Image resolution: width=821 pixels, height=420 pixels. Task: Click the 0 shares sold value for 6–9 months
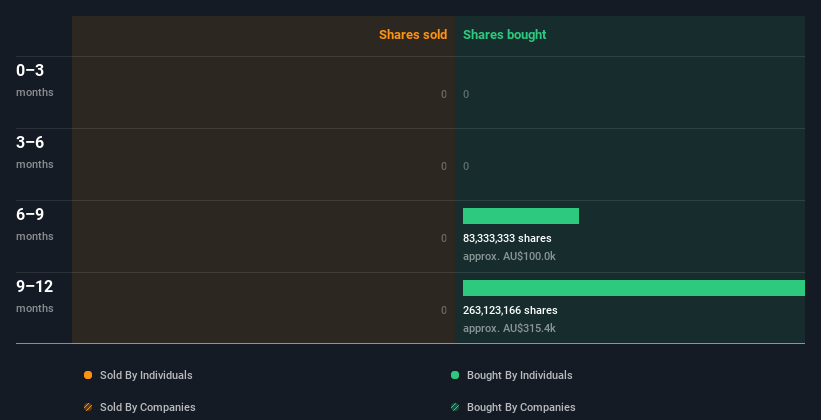pyautogui.click(x=444, y=238)
